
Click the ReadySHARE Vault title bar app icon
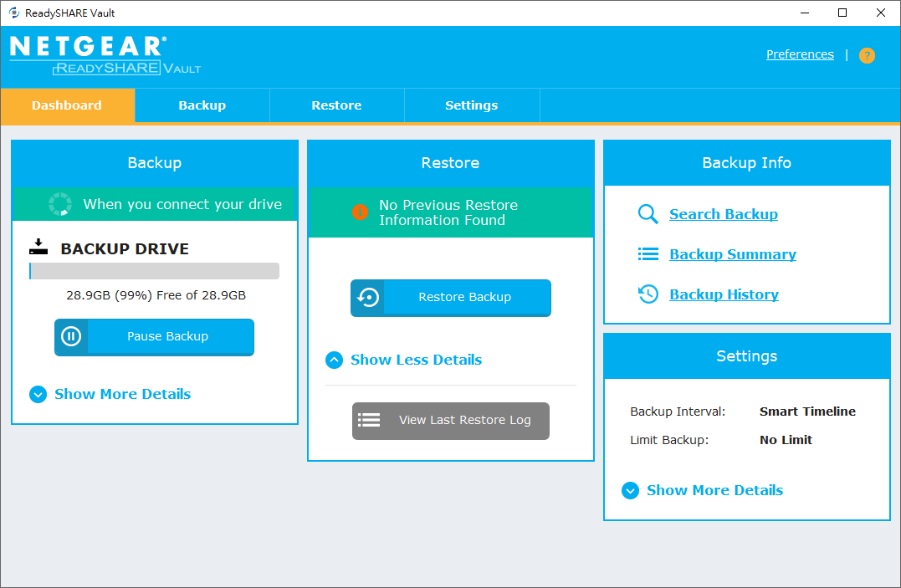[13, 13]
